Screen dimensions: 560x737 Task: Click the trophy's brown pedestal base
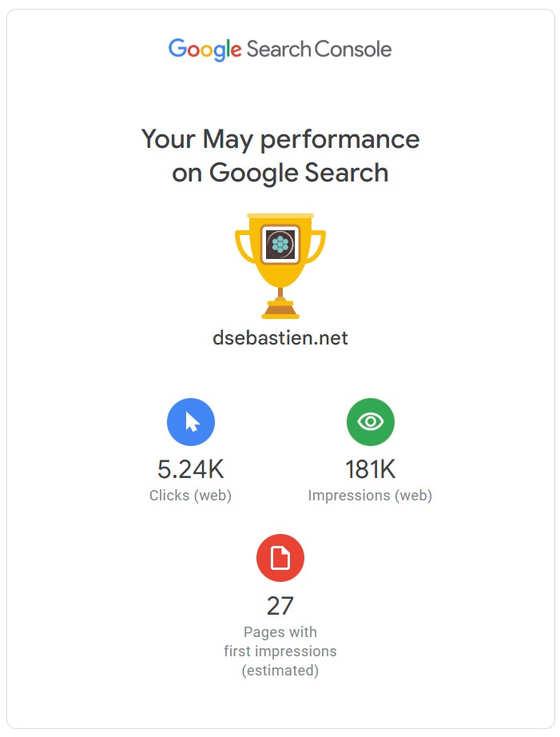(x=280, y=309)
